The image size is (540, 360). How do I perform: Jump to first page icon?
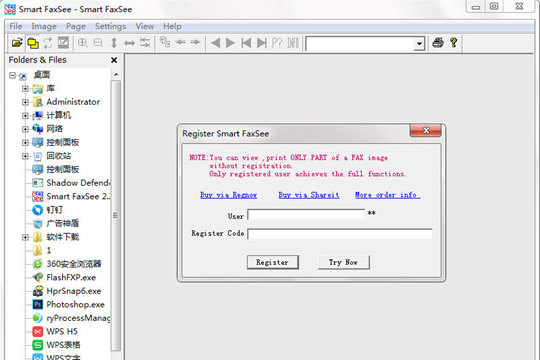coord(246,43)
